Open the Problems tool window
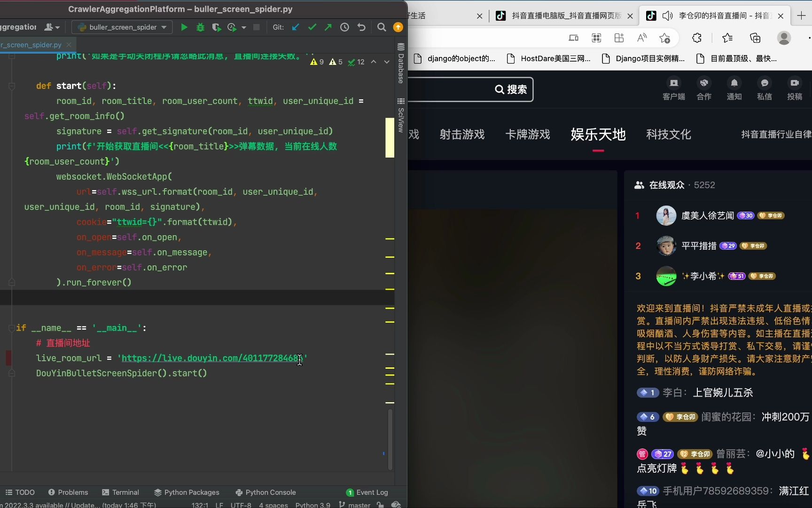812x508 pixels. pos(68,492)
